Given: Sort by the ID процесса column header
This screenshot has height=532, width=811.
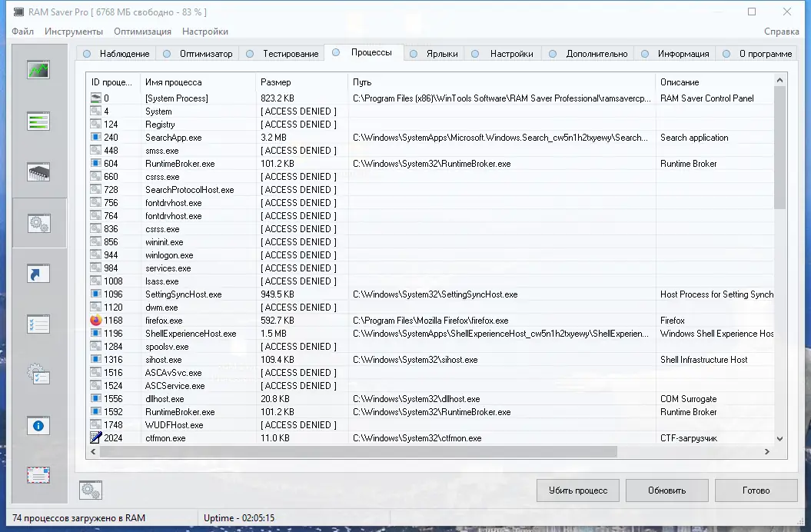Looking at the screenshot, I should point(114,82).
